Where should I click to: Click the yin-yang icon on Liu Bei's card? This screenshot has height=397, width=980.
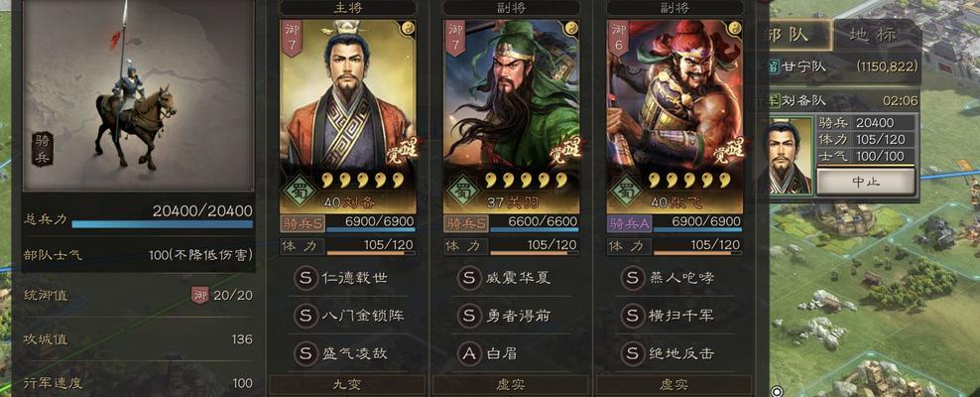pos(407,28)
